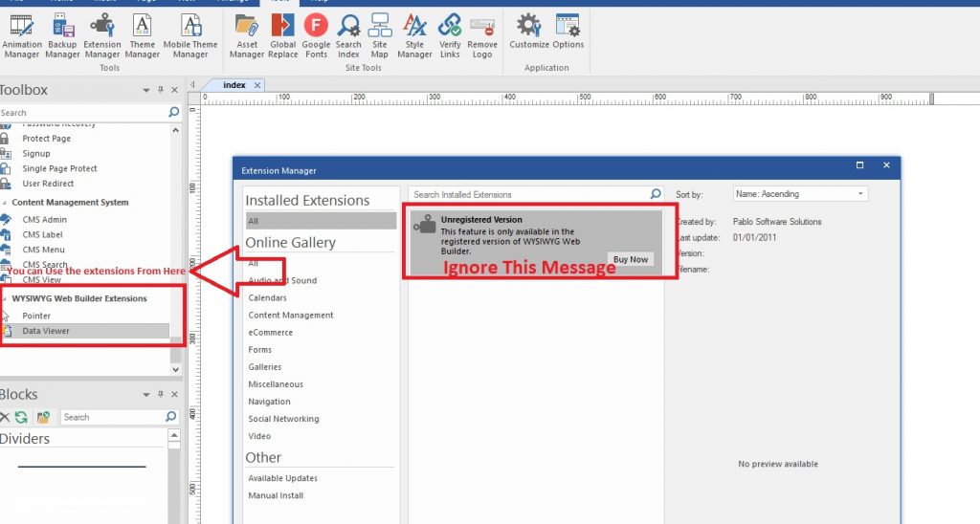980x524 pixels.
Task: Open the Mobile Theme Manager
Action: click(190, 36)
